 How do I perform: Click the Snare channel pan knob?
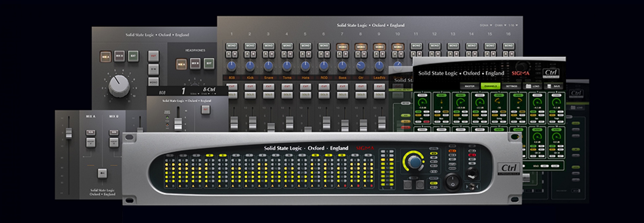pyautogui.click(x=268, y=67)
